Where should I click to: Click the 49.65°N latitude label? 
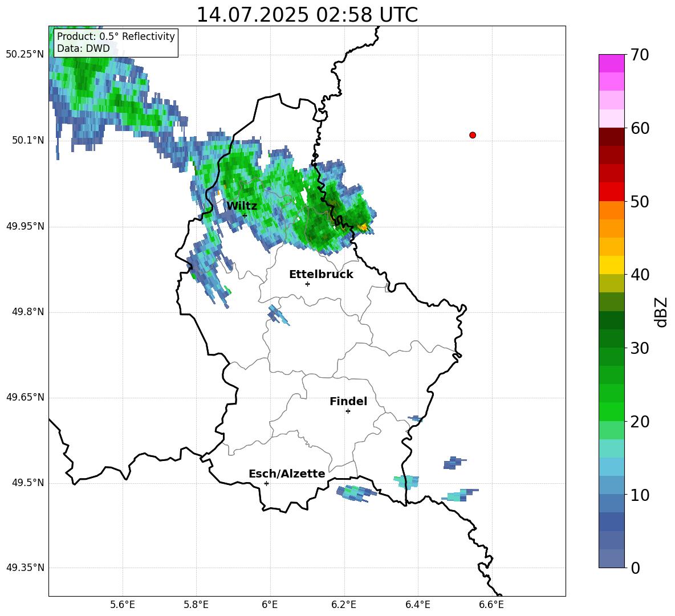25,397
